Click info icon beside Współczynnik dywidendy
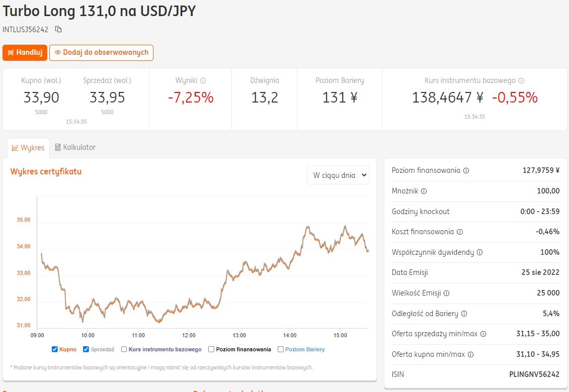This screenshot has height=392, width=569. click(479, 252)
